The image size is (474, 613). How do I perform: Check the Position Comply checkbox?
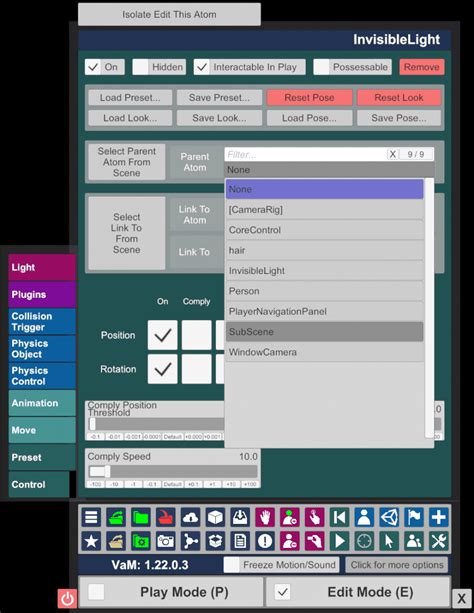[x=197, y=335]
